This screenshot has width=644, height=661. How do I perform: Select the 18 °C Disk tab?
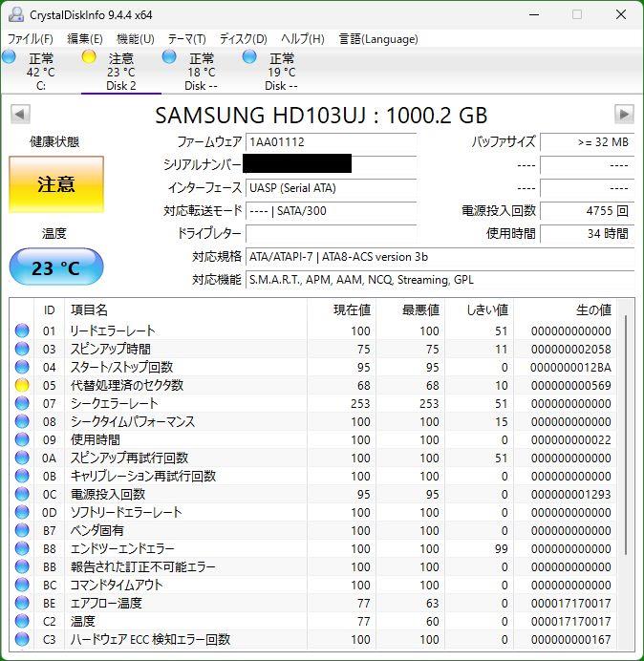[202, 72]
